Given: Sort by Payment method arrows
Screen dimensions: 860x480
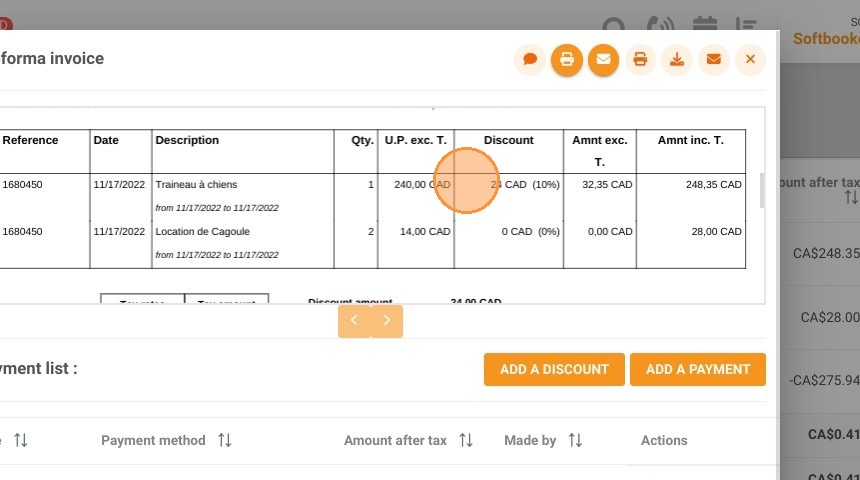Looking at the screenshot, I should click(225, 440).
